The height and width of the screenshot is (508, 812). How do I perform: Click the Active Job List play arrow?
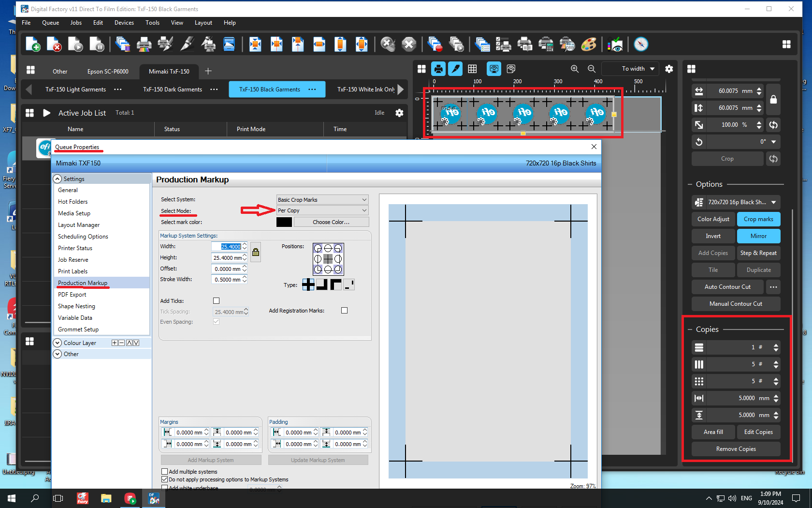[47, 113]
